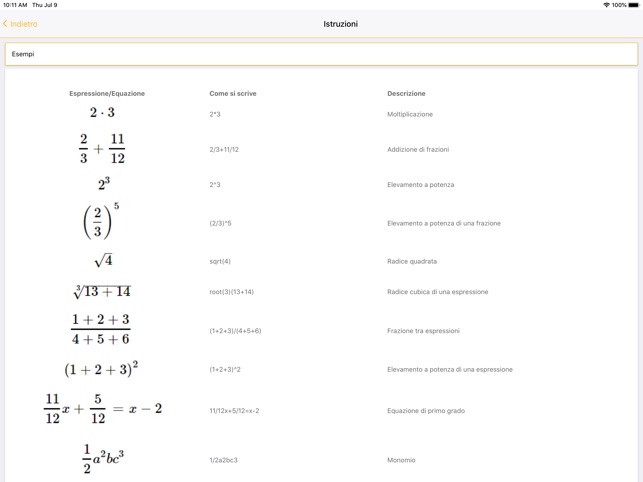Select the Monomio description
The width and height of the screenshot is (643, 482).
(401, 460)
